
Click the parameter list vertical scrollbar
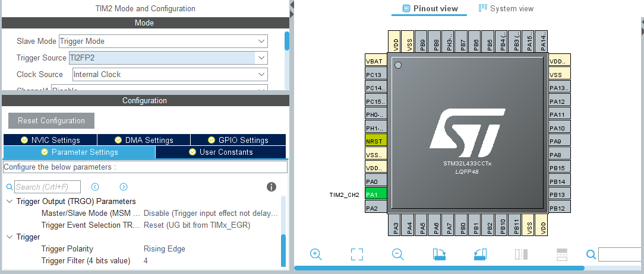[283, 250]
